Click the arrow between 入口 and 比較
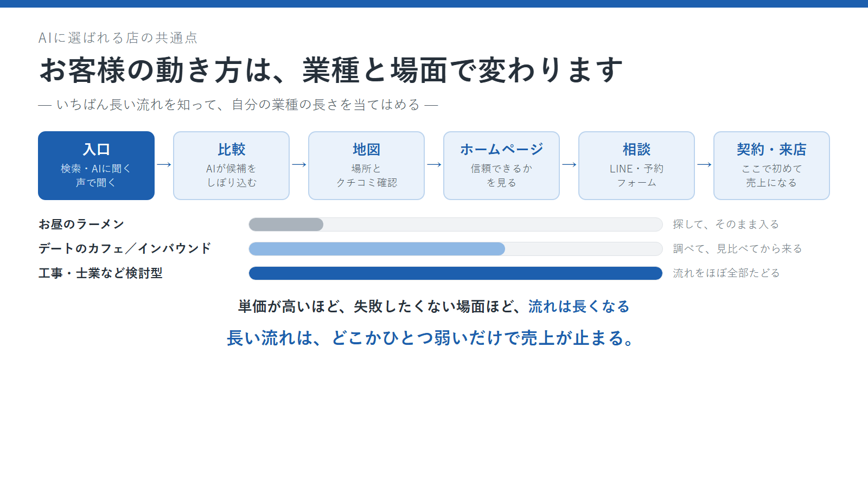Screen dimensions: 868x488 click(164, 164)
